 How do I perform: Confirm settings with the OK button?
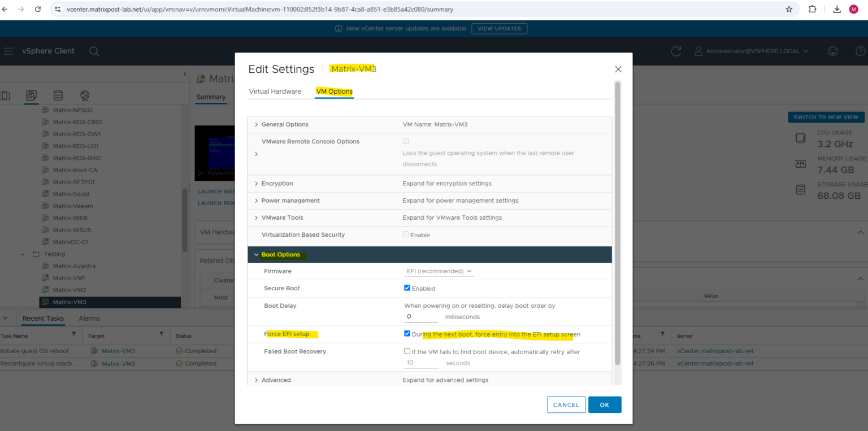[x=605, y=404]
